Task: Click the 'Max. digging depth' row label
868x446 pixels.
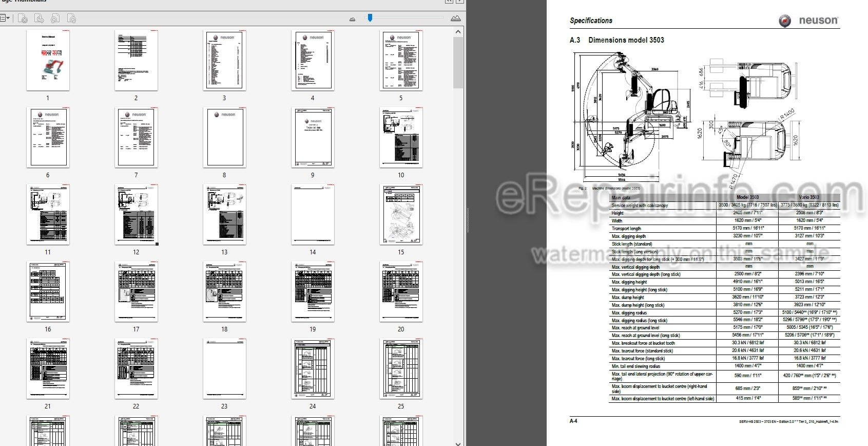Action: point(629,236)
